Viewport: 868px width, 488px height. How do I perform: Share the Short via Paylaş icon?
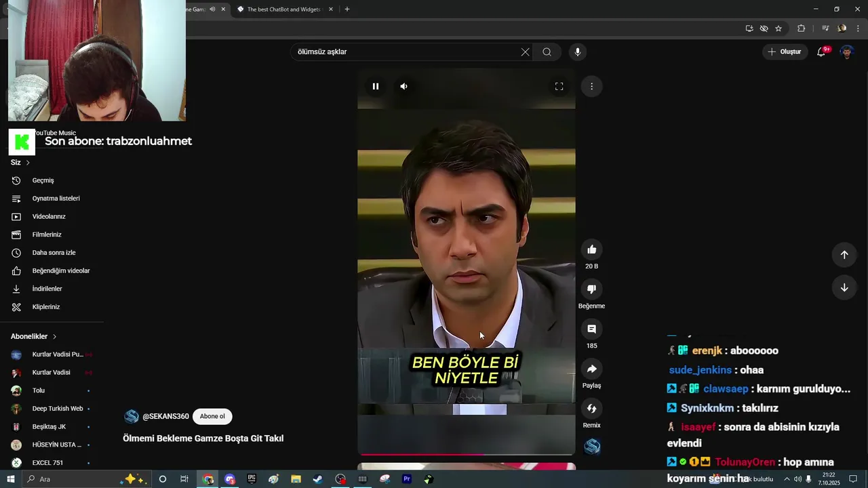591,369
